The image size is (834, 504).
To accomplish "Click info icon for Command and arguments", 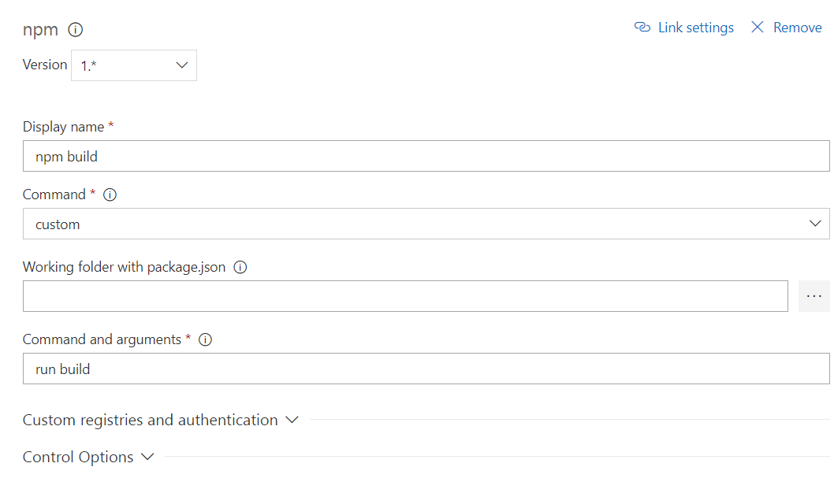I will [x=205, y=340].
